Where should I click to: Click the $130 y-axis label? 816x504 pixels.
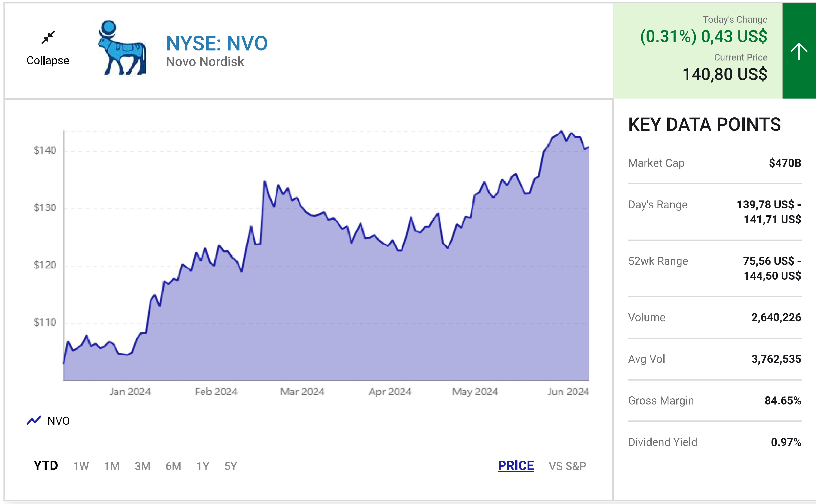pos(45,208)
